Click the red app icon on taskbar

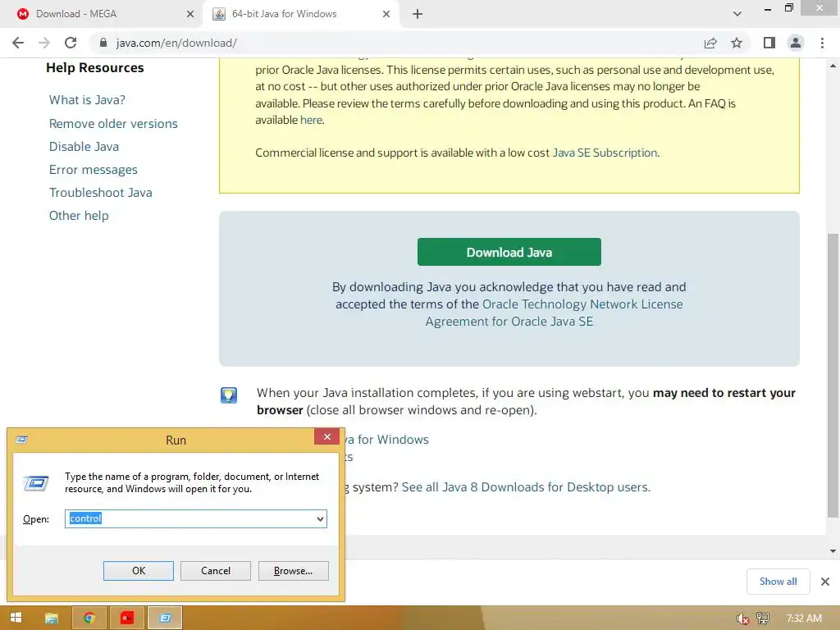click(x=126, y=618)
